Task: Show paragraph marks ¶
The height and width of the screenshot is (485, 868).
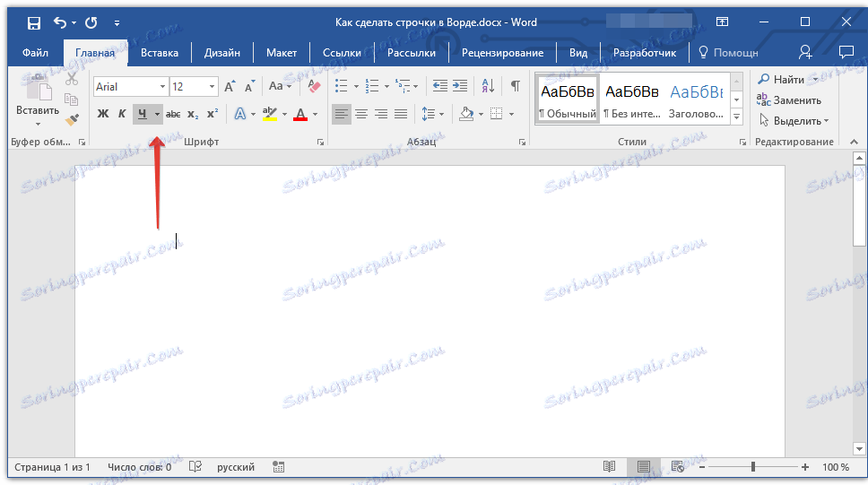Action: point(515,86)
